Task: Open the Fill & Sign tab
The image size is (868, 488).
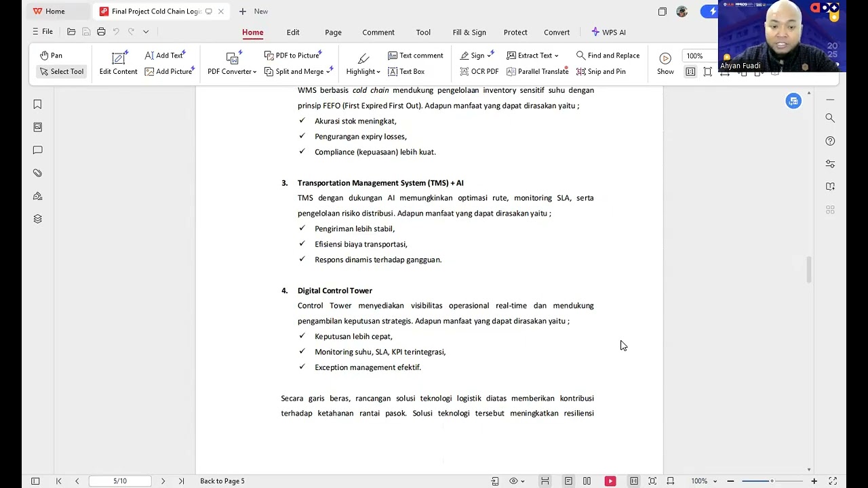Action: (469, 33)
